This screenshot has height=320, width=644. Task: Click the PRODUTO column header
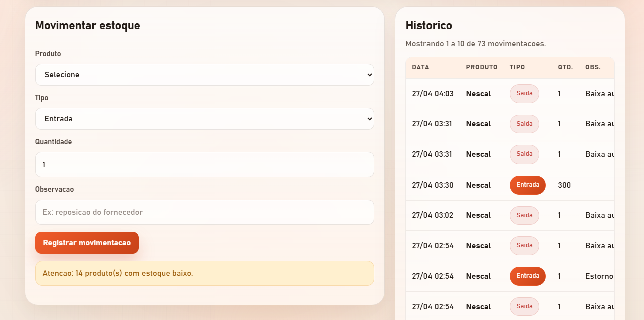pos(482,67)
